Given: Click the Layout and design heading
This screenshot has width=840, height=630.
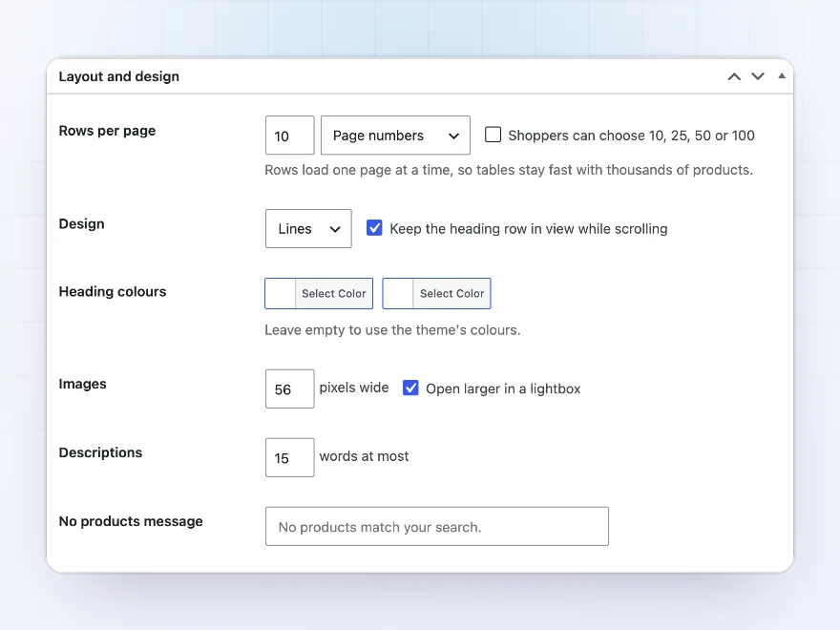Looking at the screenshot, I should tap(119, 76).
